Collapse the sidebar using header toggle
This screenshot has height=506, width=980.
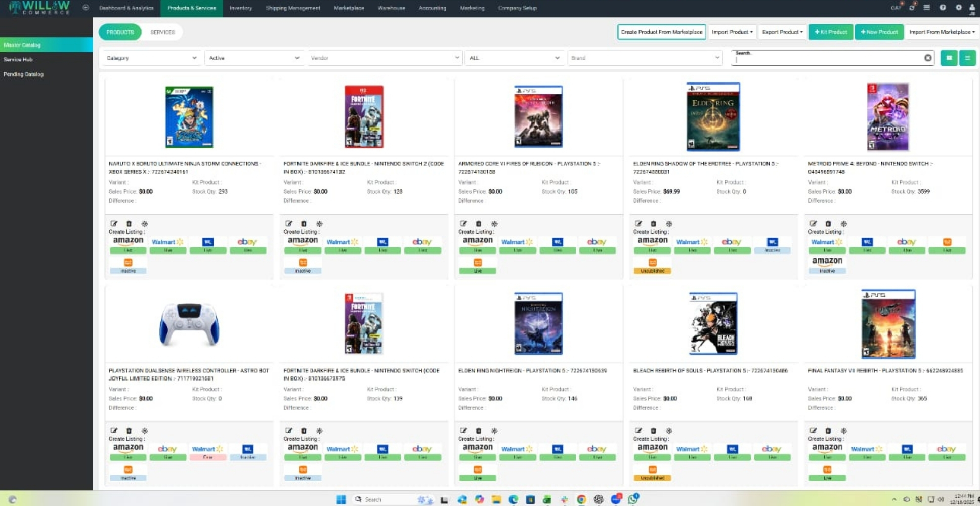86,8
